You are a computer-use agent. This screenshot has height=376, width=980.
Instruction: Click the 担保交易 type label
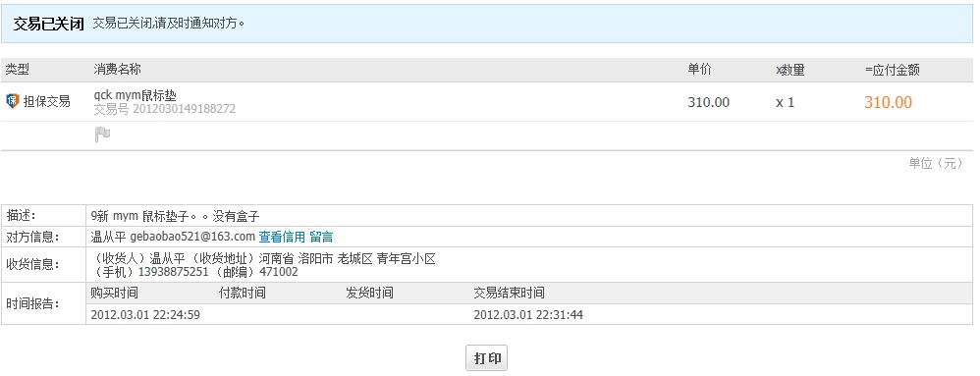[x=47, y=102]
